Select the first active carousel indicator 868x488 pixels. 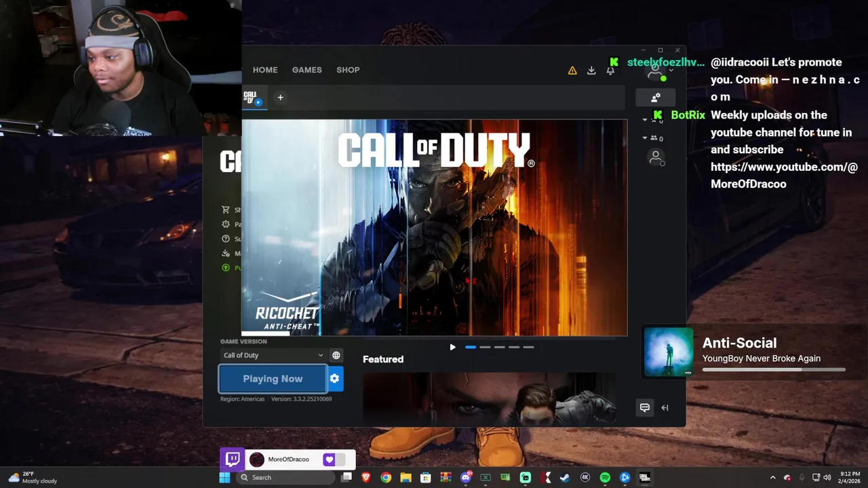pos(471,347)
